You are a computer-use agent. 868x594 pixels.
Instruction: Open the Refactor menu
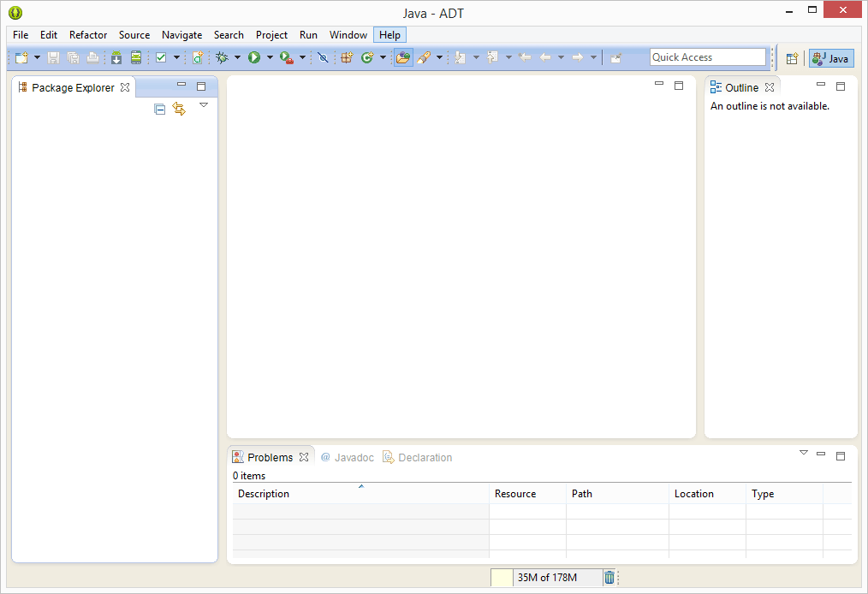(88, 35)
